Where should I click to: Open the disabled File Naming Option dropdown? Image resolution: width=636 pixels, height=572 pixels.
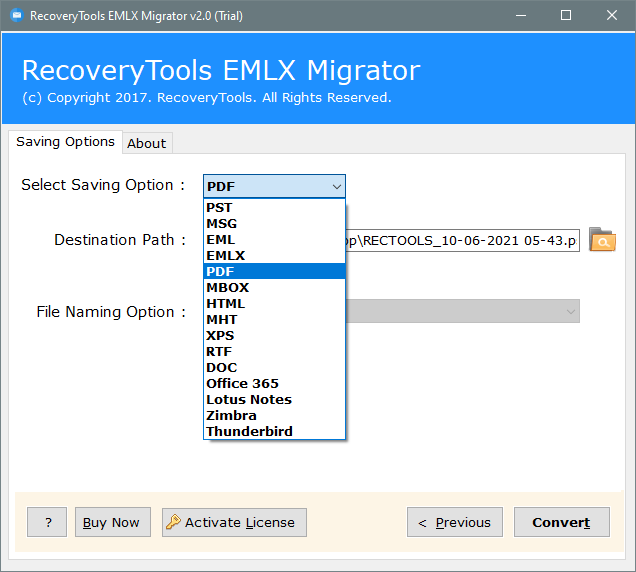(x=463, y=311)
